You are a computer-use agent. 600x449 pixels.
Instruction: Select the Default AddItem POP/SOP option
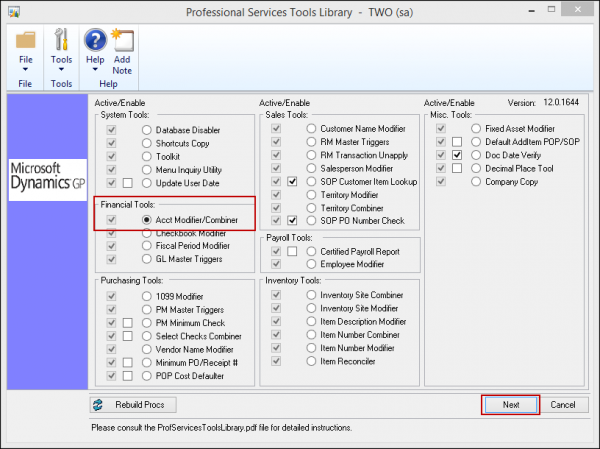pyautogui.click(x=476, y=142)
